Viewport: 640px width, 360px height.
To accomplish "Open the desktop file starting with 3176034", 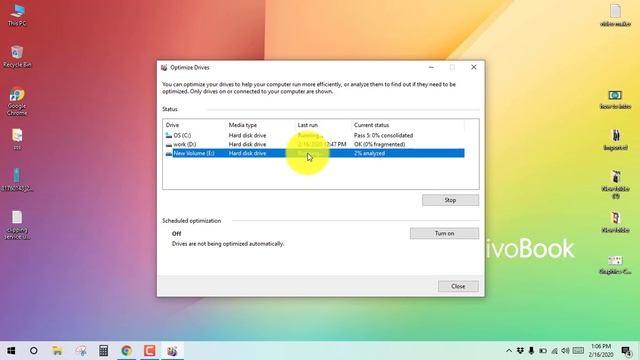I will click(17, 180).
